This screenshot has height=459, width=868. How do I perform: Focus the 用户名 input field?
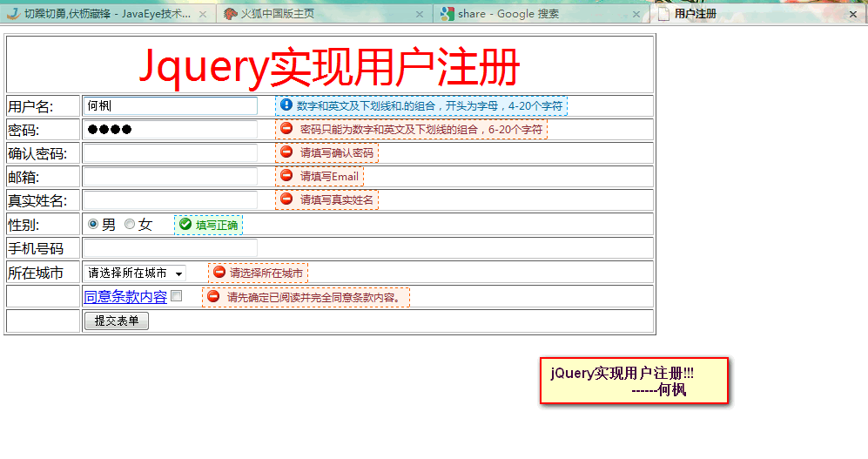[x=171, y=105]
